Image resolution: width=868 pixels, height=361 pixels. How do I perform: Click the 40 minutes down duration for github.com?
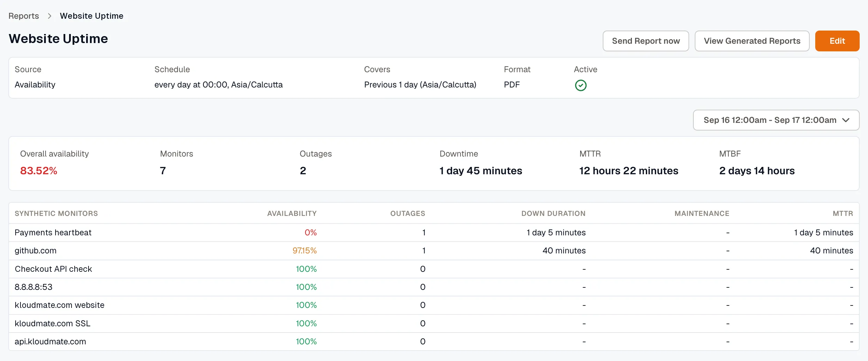[x=564, y=251]
